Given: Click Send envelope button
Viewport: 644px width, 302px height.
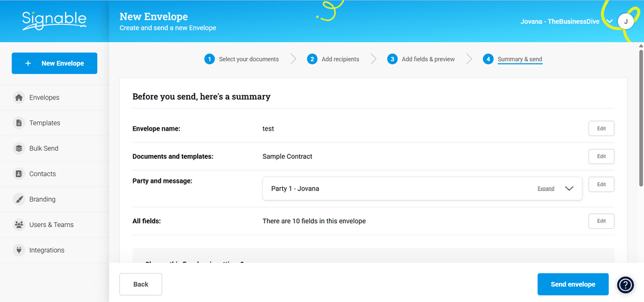Looking at the screenshot, I should pos(573,284).
